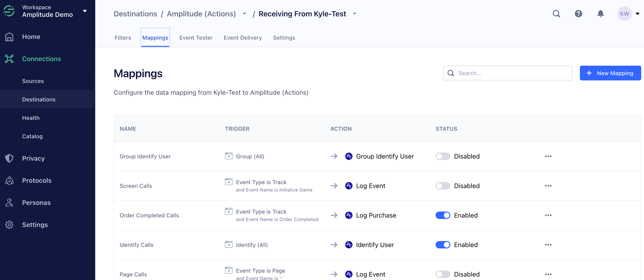Click the Segment logo icon

9,11
